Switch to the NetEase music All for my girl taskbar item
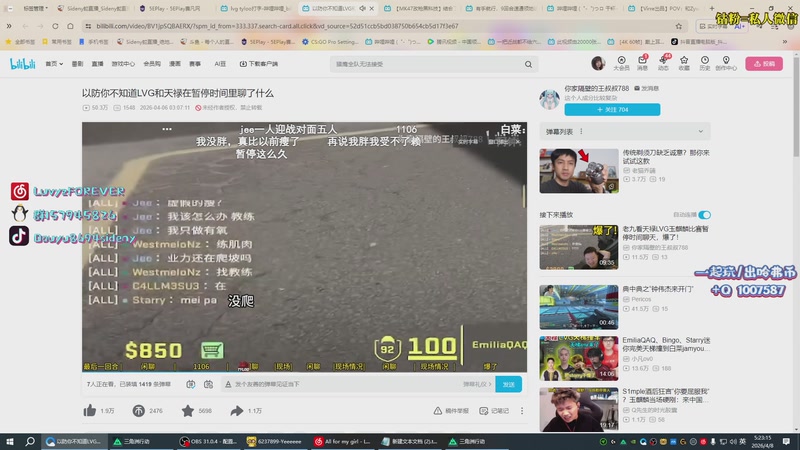This screenshot has height=450, width=800. (342, 441)
